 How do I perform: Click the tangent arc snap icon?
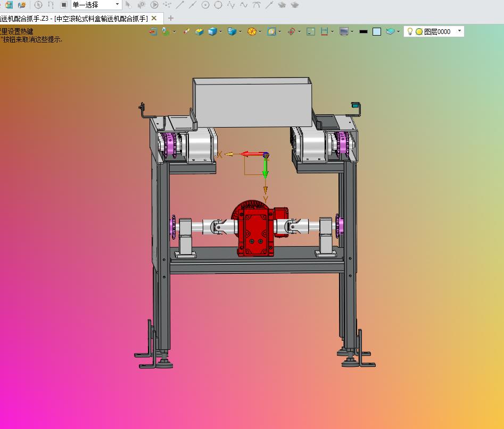click(256, 5)
